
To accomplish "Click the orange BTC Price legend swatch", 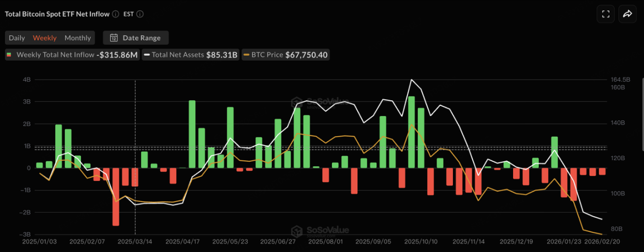I will pyautogui.click(x=246, y=55).
